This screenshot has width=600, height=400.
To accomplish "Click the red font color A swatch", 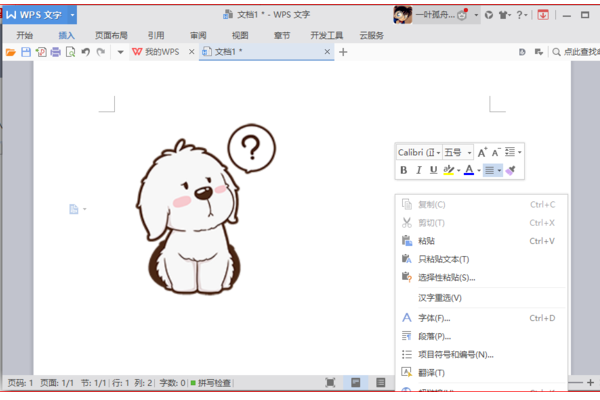I will point(468,171).
